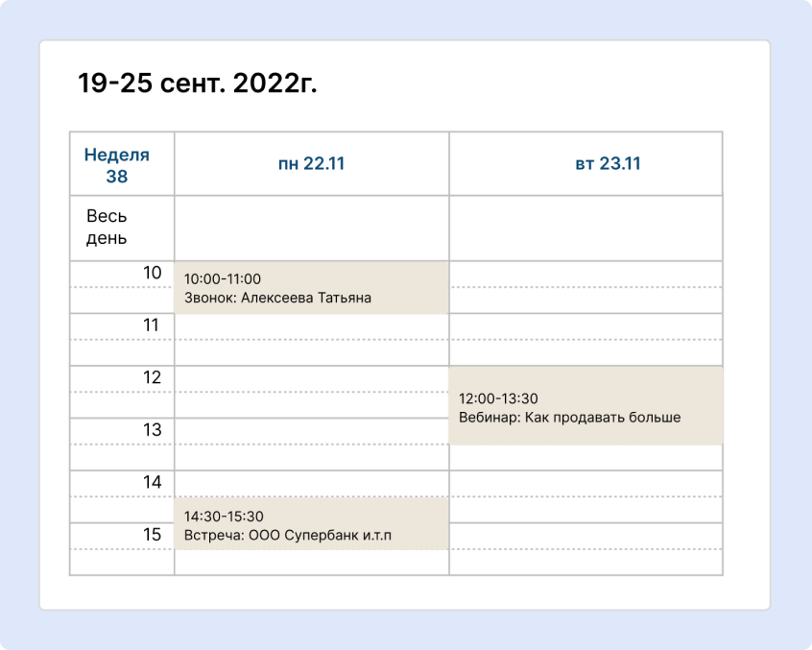Screen dimensions: 812x650
Task: Select Tuesday's empty 14:00 time slot
Action: click(x=585, y=484)
